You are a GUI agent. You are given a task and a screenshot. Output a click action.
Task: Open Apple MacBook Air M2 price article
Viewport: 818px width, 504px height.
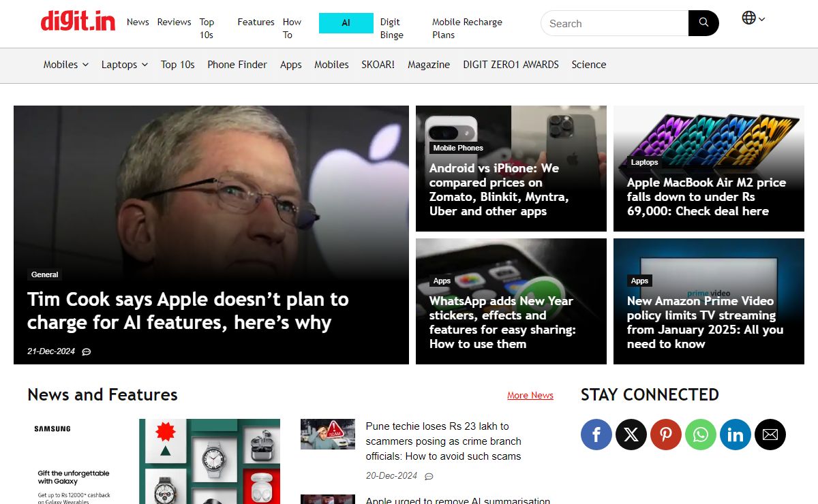706,197
